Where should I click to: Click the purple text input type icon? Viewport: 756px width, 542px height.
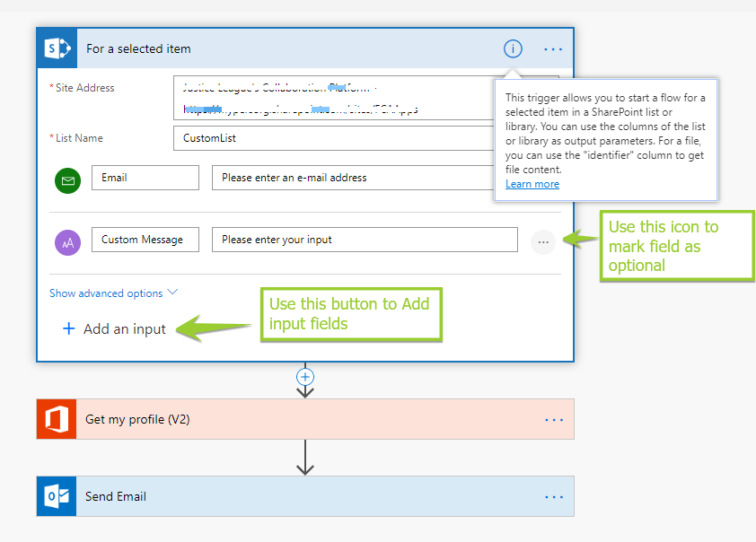67,240
